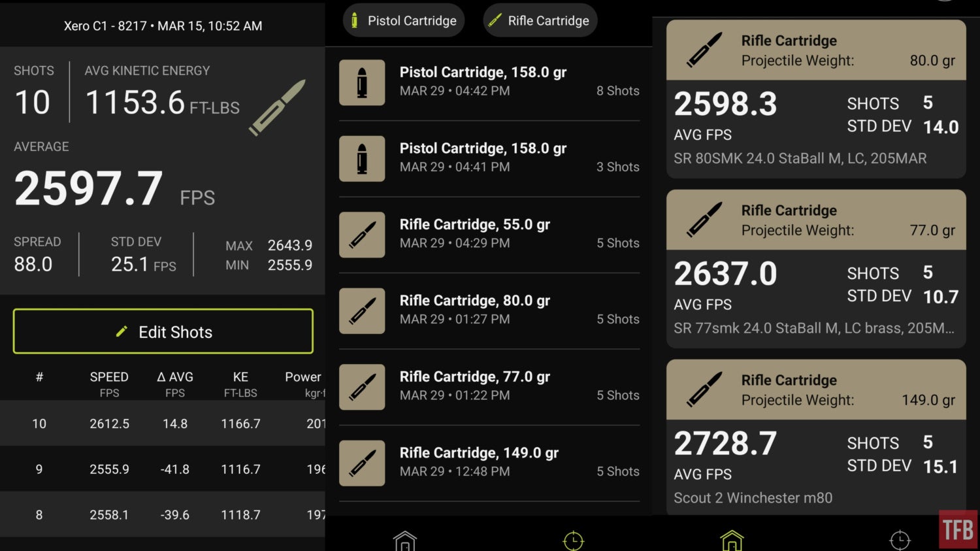
Task: Tap note SR 80SMK 24.0 StaBall M
Action: 800,158
